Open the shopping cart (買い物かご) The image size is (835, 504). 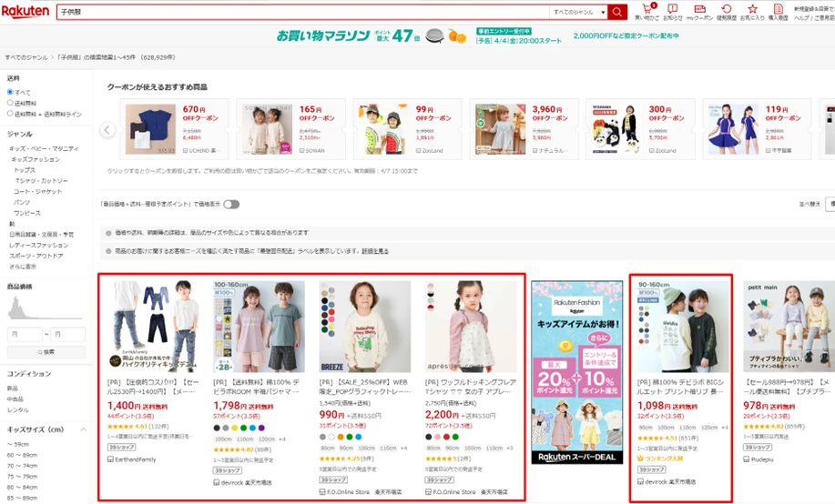(647, 11)
